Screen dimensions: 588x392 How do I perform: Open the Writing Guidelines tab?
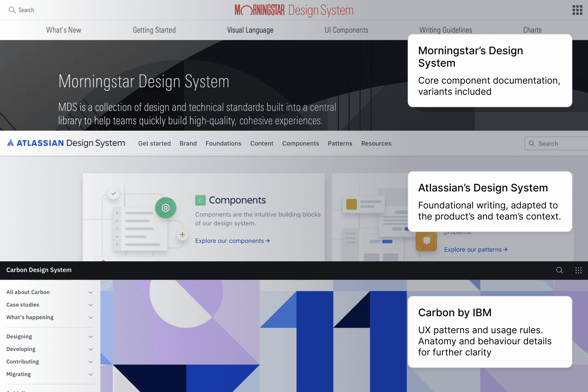click(446, 30)
